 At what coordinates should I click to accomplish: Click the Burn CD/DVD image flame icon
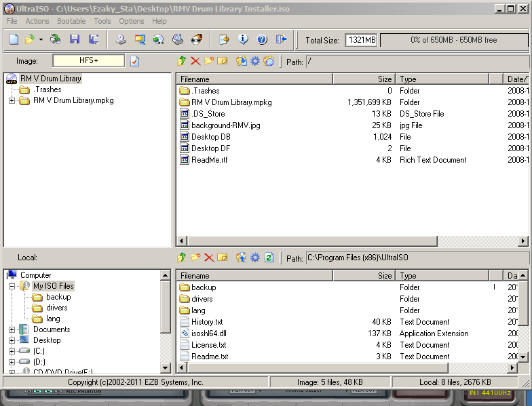(x=197, y=39)
